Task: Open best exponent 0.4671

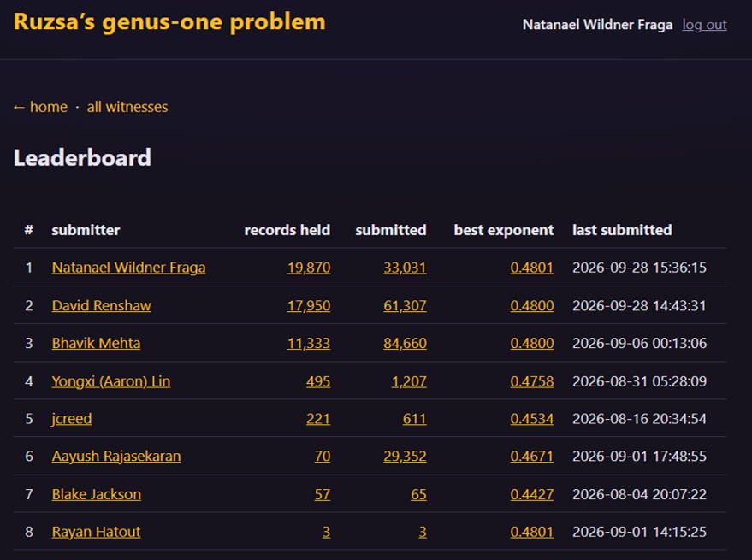Action: coord(532,456)
